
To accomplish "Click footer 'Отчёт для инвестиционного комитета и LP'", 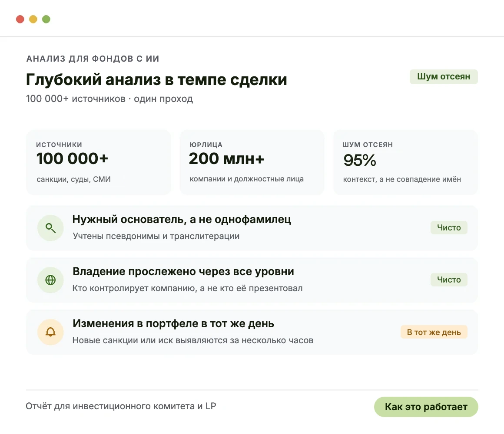I will coord(121,406).
